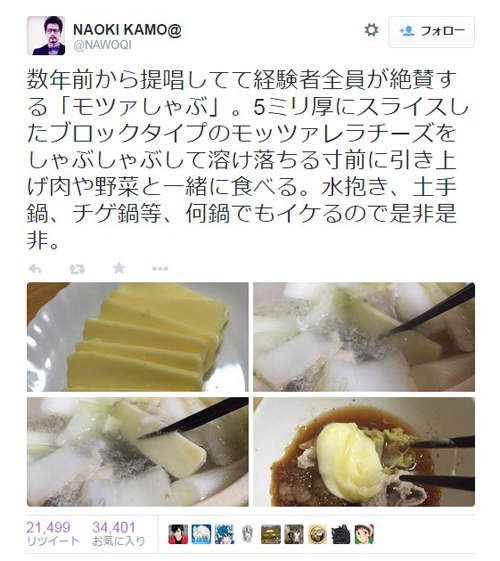View the 34,401 お気に入り count
The height and width of the screenshot is (561, 500).
[118, 533]
